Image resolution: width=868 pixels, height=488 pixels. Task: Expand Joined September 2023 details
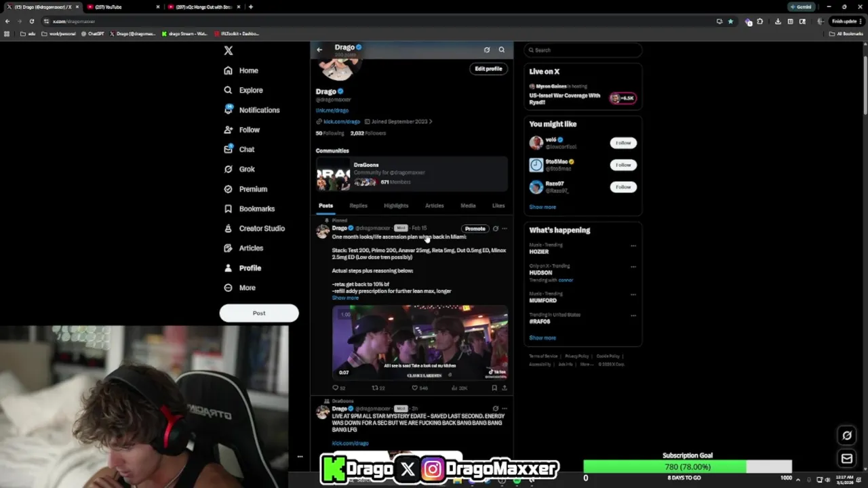[x=398, y=122]
